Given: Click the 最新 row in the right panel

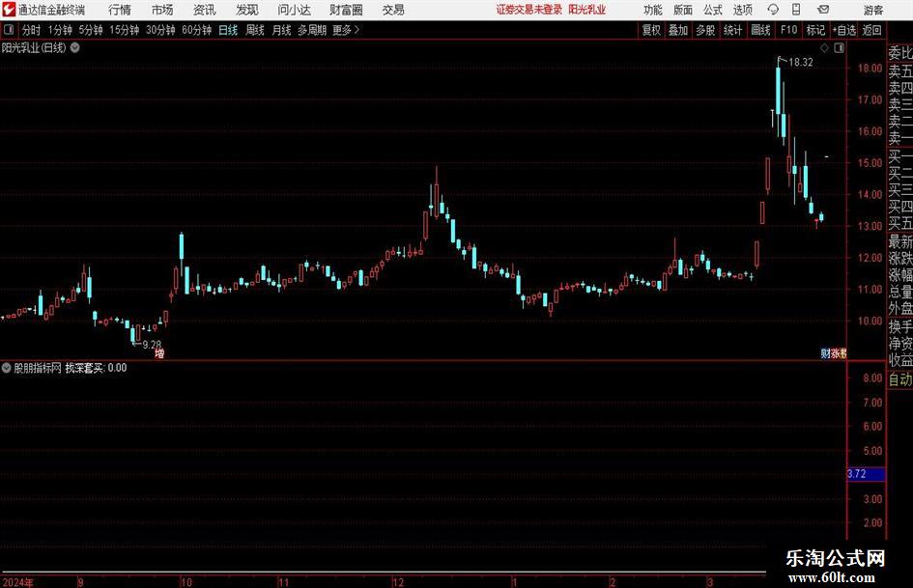Looking at the screenshot, I should tap(900, 241).
